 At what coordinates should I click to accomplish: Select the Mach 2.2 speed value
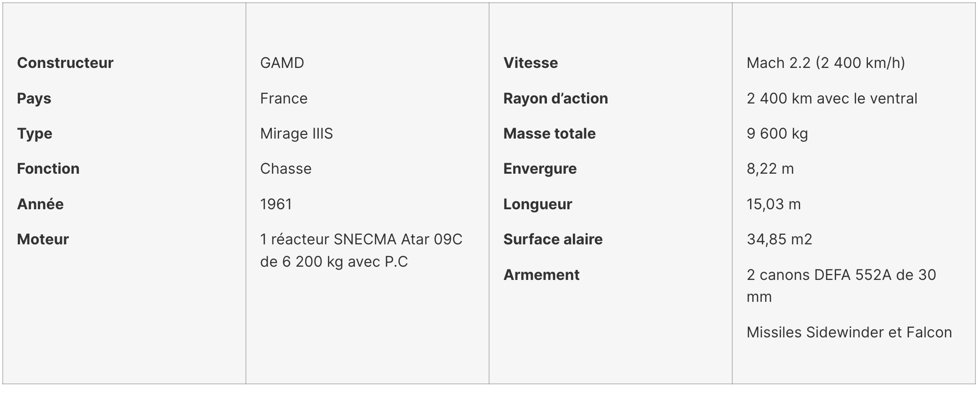[x=826, y=63]
